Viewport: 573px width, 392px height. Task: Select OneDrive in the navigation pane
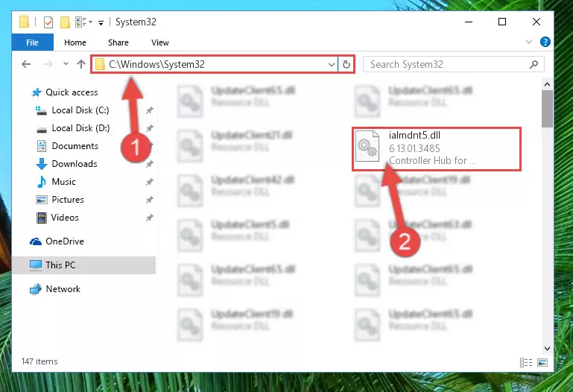coord(65,241)
